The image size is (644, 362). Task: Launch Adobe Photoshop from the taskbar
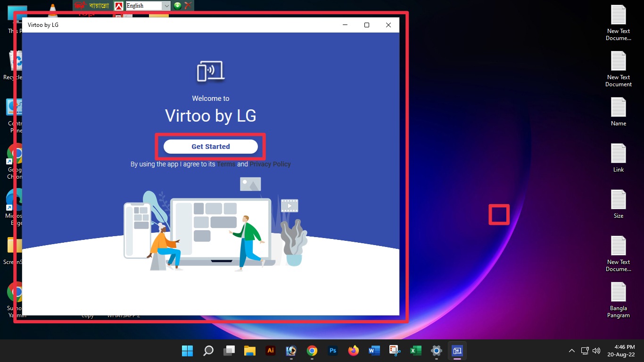(333, 351)
